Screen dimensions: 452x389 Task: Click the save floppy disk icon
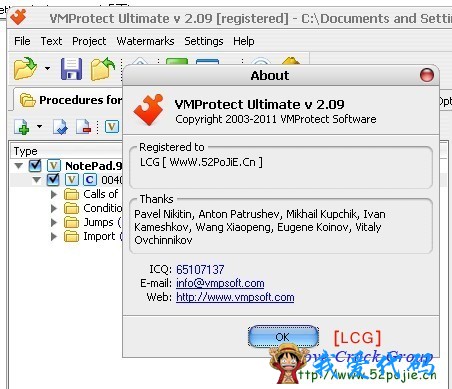pyautogui.click(x=71, y=69)
